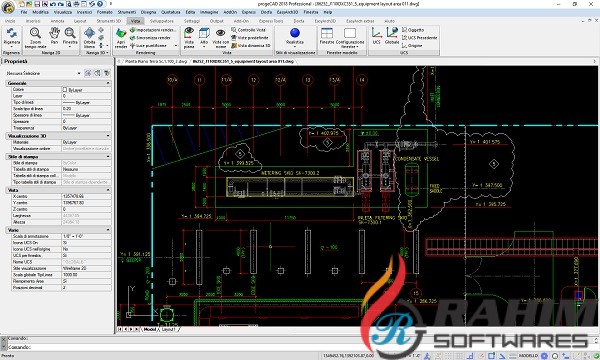Open the Help menu
Image resolution: width=600 pixels, height=360 pixels.
click(x=328, y=12)
